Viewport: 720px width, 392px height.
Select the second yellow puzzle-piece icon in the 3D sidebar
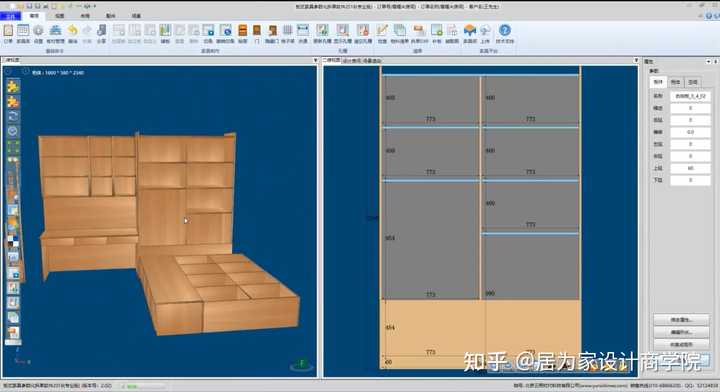point(13,101)
